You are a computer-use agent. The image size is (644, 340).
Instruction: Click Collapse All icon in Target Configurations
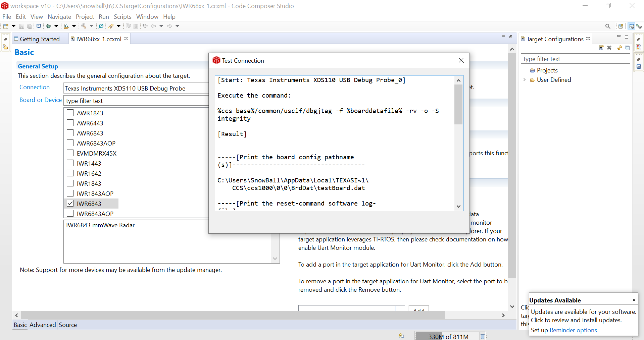click(x=628, y=48)
